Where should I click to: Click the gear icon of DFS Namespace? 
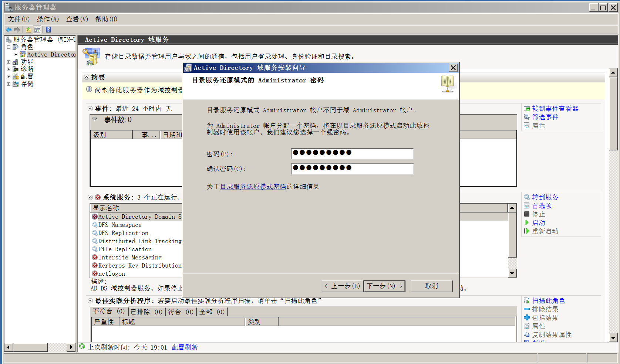pos(95,225)
